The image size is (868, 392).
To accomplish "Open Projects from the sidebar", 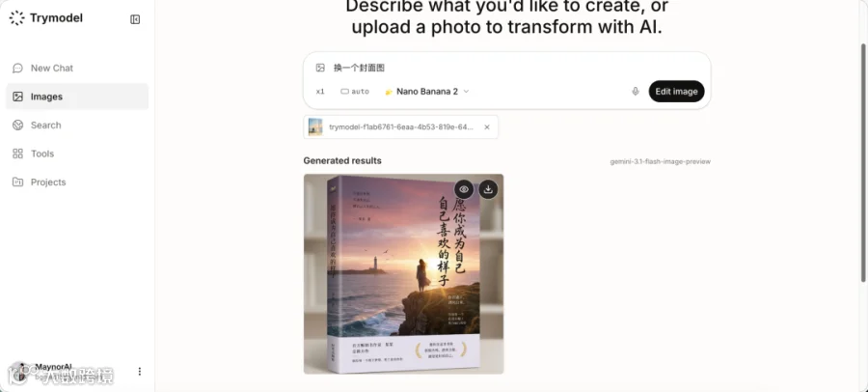I will coord(77,182).
